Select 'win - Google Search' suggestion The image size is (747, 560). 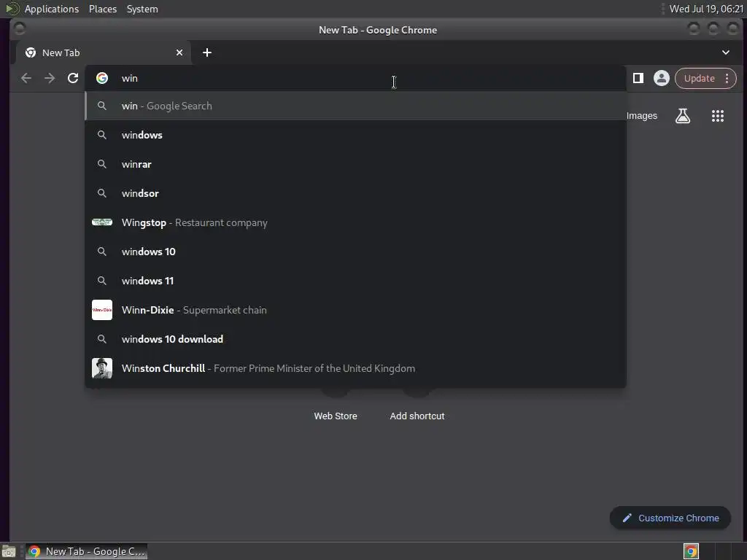point(355,106)
